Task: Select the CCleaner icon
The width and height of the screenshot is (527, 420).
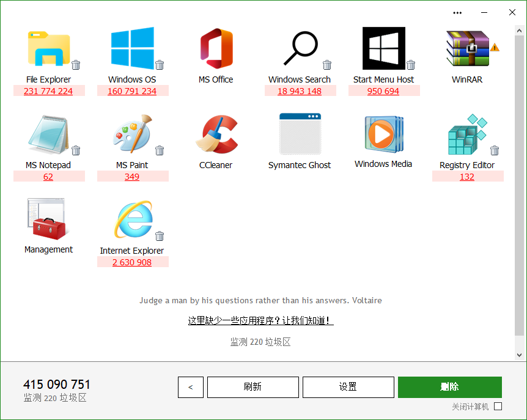Action: 216,133
